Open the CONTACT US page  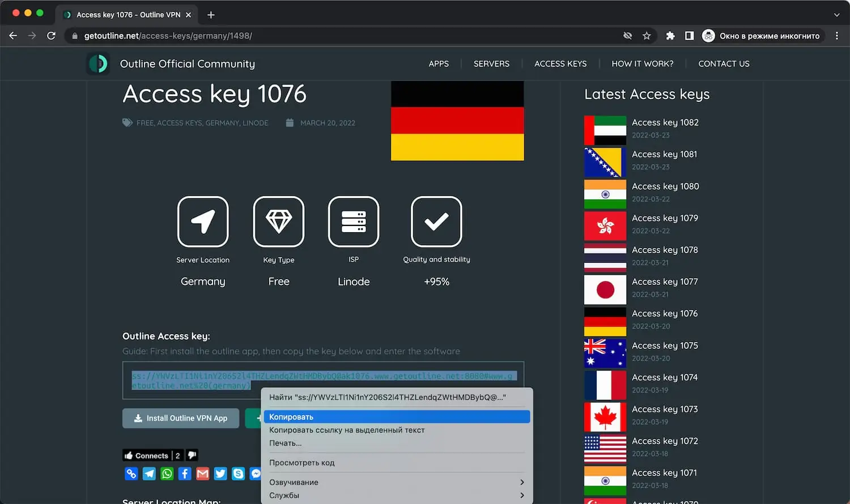(x=724, y=64)
